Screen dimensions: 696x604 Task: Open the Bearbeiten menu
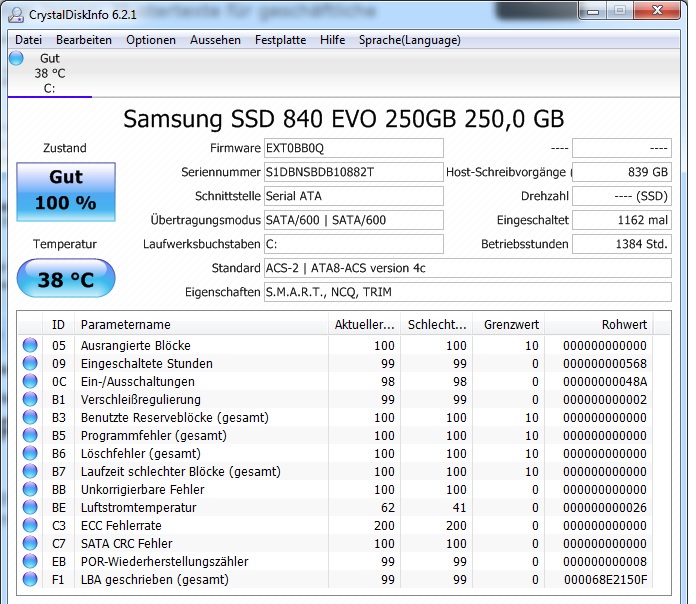click(x=84, y=40)
